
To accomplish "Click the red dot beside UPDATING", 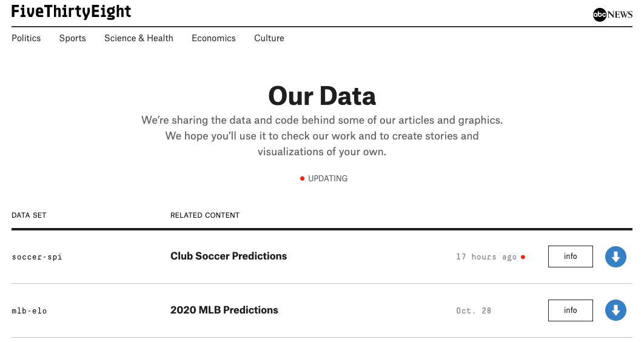I will pyautogui.click(x=302, y=179).
